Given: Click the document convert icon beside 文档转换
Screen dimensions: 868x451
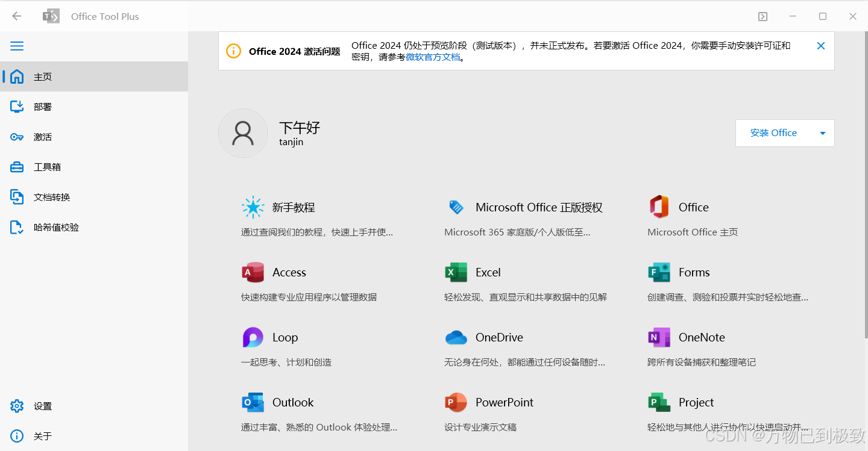Looking at the screenshot, I should point(17,197).
